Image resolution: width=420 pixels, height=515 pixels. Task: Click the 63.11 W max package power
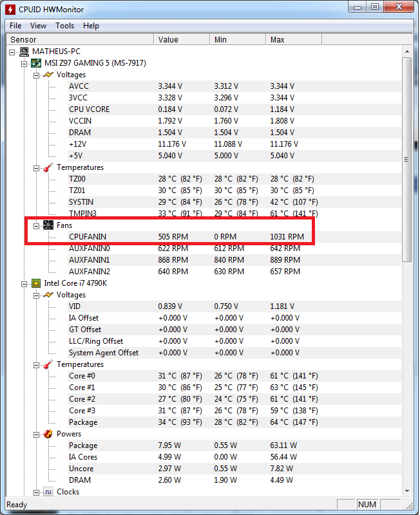click(x=283, y=445)
